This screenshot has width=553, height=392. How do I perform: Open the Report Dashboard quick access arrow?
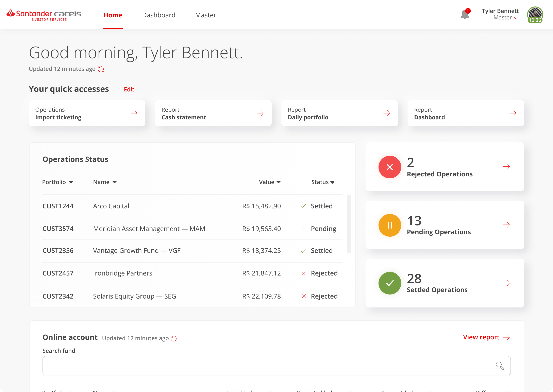[513, 113]
